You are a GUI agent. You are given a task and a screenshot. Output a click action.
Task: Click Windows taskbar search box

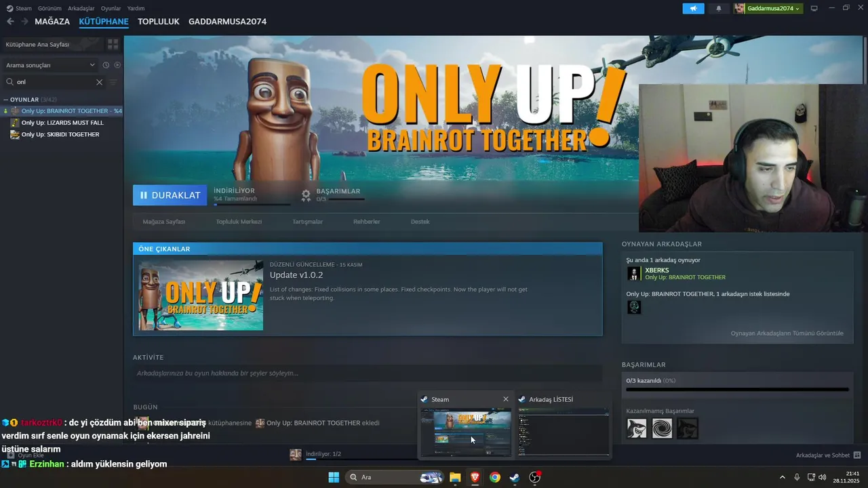[x=395, y=477]
